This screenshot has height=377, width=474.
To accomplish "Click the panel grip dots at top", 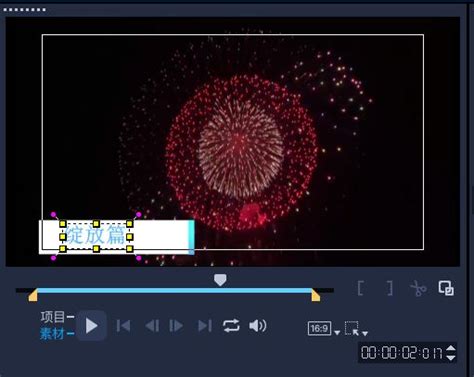I will (x=24, y=9).
